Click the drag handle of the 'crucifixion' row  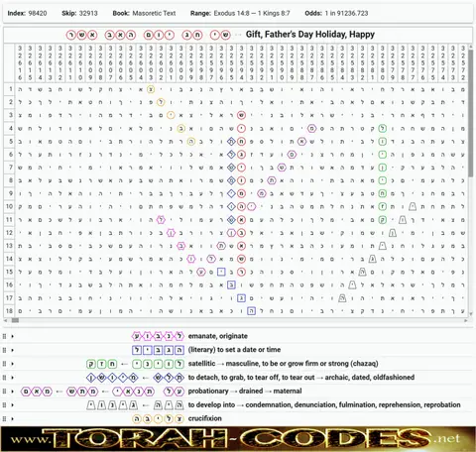pos(4,418)
